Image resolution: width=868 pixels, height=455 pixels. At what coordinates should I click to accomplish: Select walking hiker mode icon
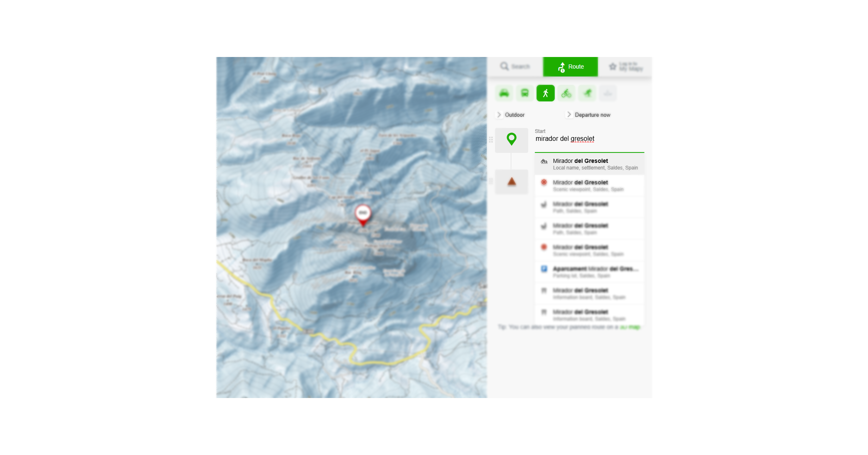click(x=546, y=93)
